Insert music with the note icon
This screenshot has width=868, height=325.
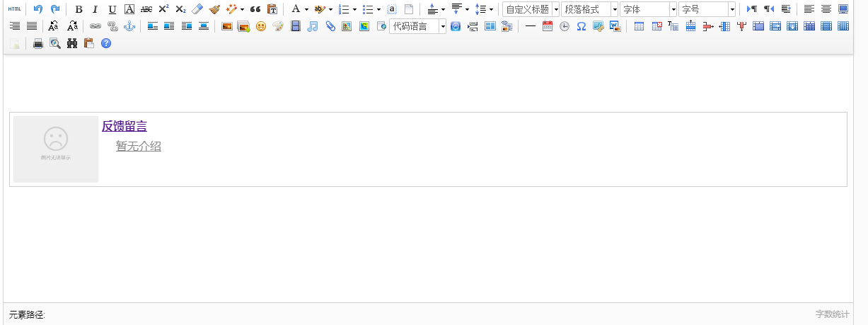pyautogui.click(x=313, y=26)
